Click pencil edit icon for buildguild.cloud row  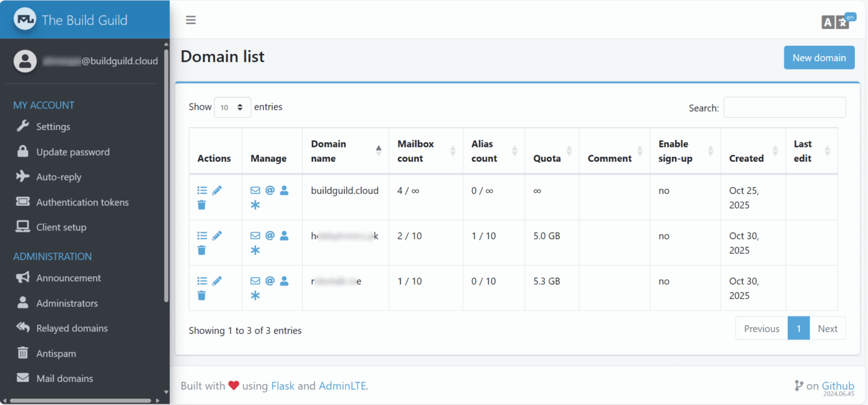217,191
